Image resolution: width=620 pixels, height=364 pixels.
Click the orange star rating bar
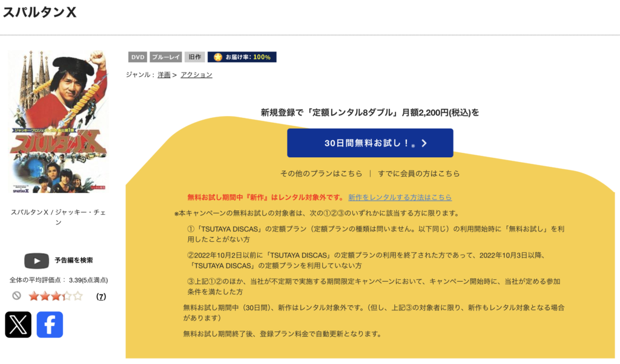coord(55,296)
